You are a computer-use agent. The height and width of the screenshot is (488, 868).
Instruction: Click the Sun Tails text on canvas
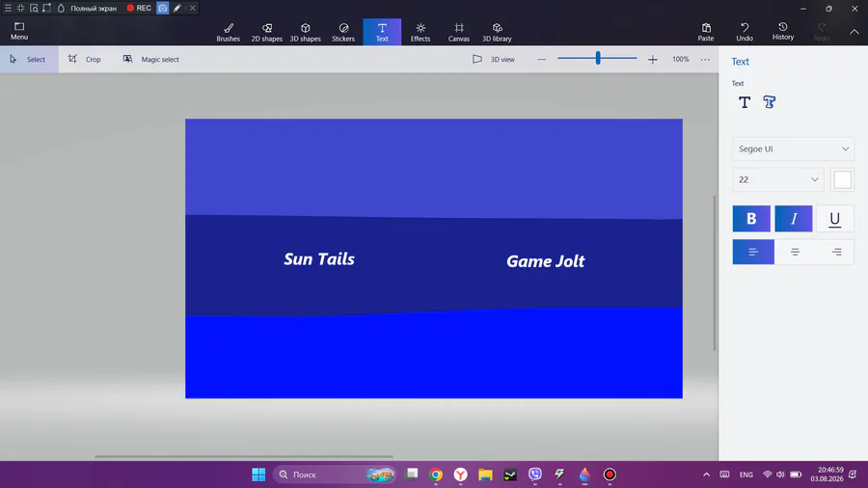point(319,258)
